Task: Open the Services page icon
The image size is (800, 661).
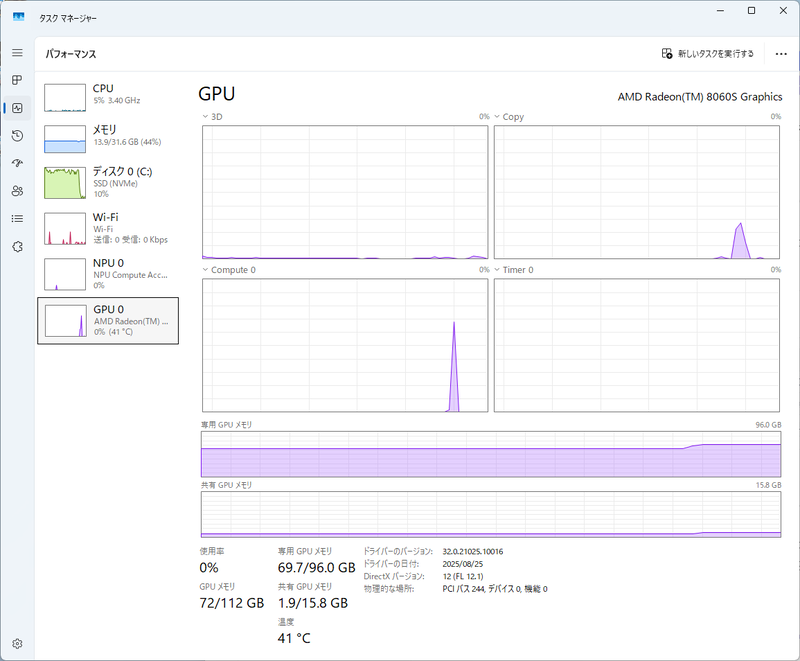Action: tap(16, 246)
